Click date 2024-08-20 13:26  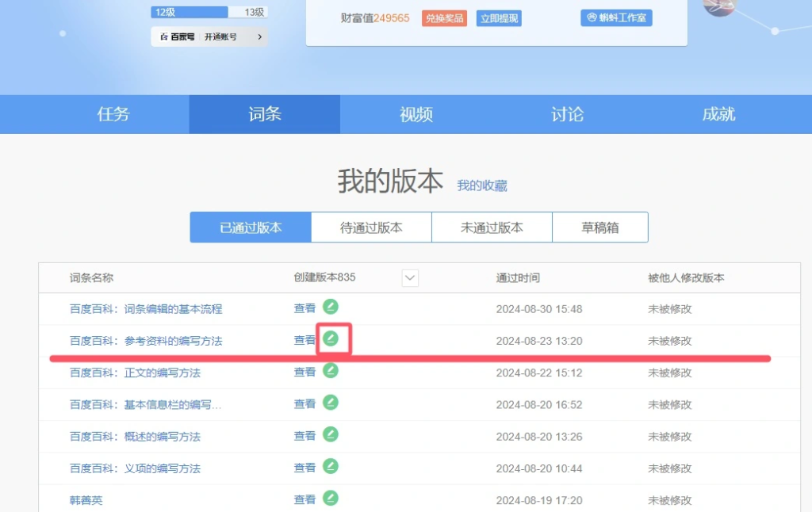coord(539,437)
